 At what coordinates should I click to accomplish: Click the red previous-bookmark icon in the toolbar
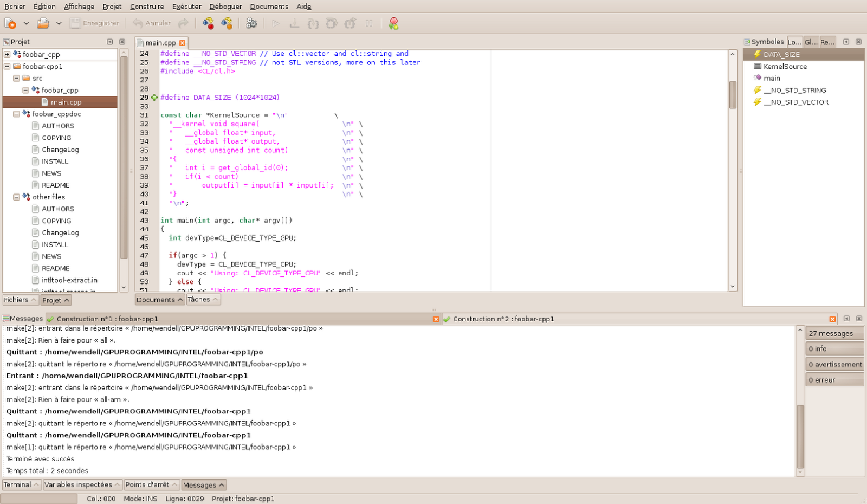tap(208, 23)
